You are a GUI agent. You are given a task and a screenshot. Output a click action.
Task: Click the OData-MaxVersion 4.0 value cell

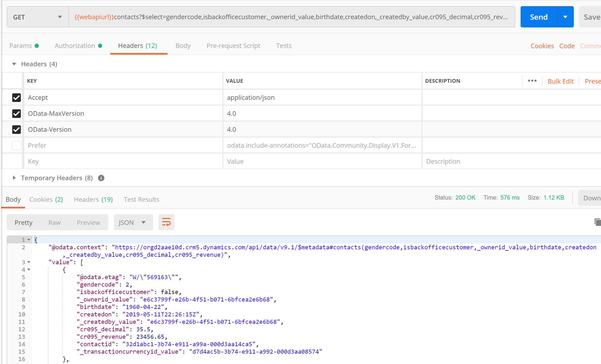[x=322, y=114]
